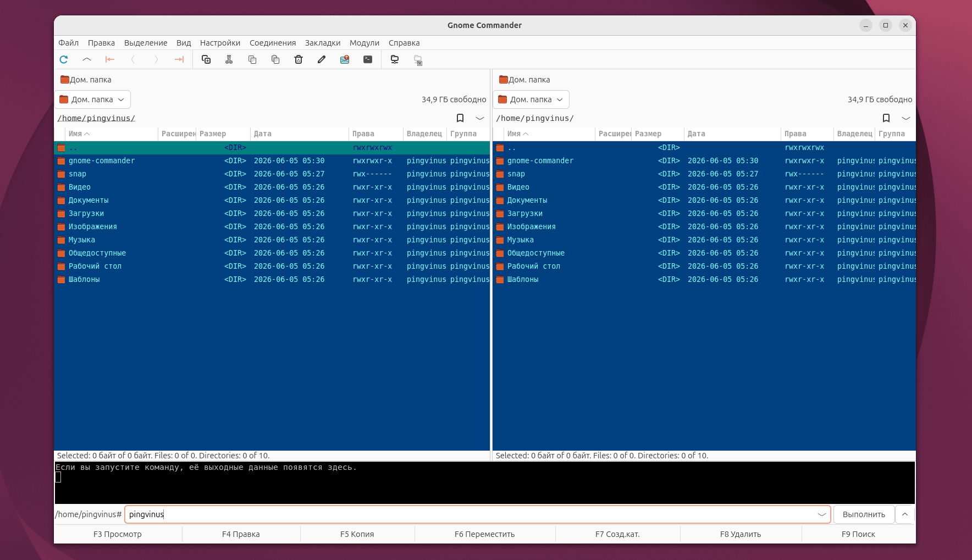The height and width of the screenshot is (560, 972).
Task: Click the Refresh toolbar icon
Action: [x=64, y=59]
